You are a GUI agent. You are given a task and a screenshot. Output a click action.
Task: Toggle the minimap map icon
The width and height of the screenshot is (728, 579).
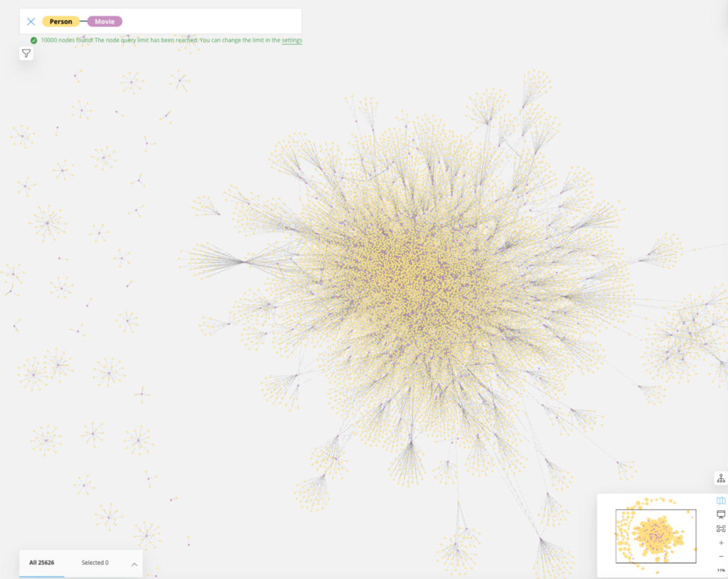(721, 501)
